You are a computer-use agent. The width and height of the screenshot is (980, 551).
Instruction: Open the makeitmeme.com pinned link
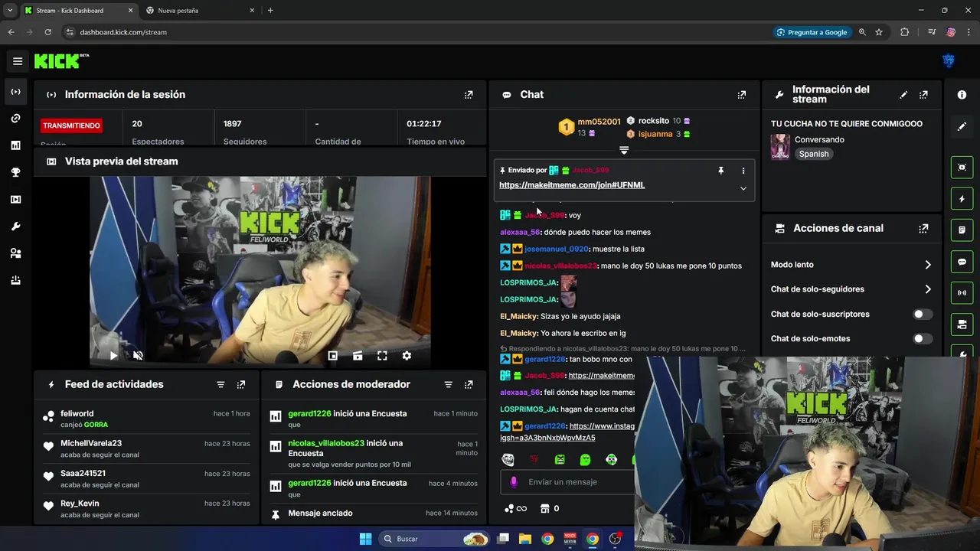pos(572,185)
